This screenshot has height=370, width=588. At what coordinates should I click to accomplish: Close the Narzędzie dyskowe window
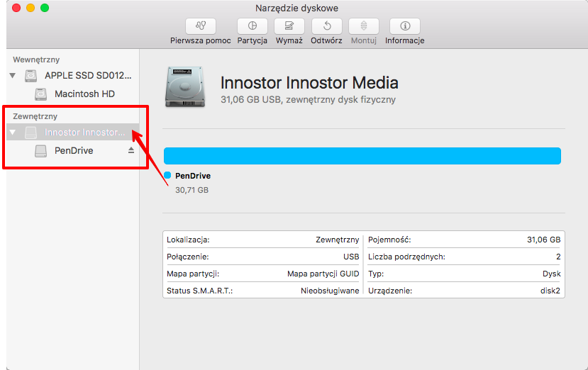click(16, 8)
